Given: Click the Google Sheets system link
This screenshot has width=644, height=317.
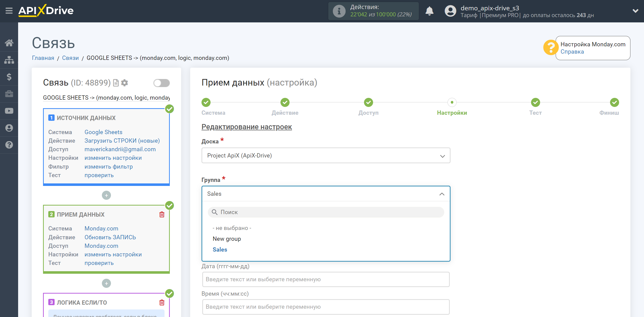Looking at the screenshot, I should [x=103, y=132].
